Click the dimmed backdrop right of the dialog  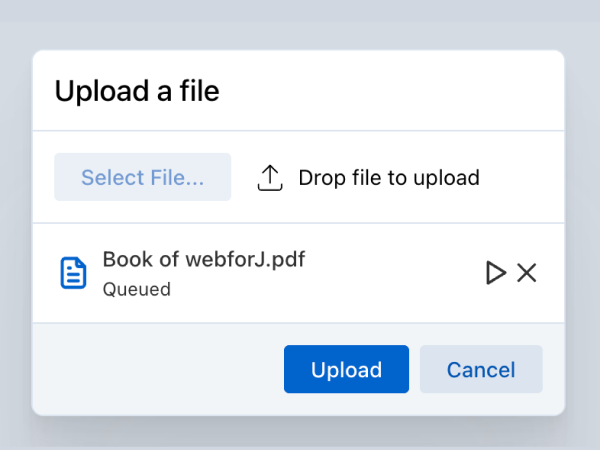click(583, 230)
